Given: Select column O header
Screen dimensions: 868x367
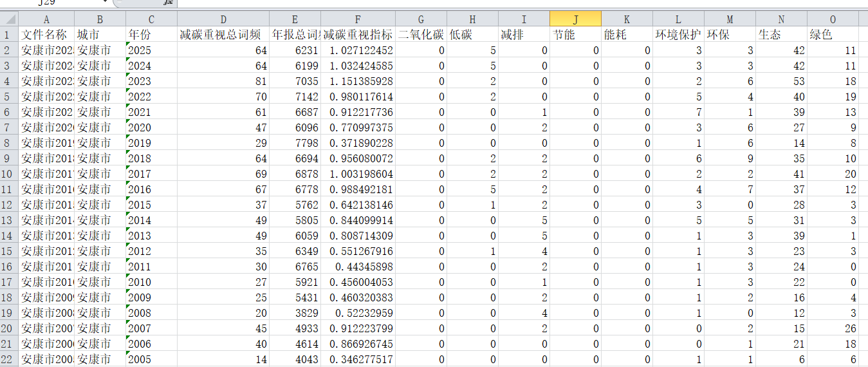Looking at the screenshot, I should click(x=833, y=19).
